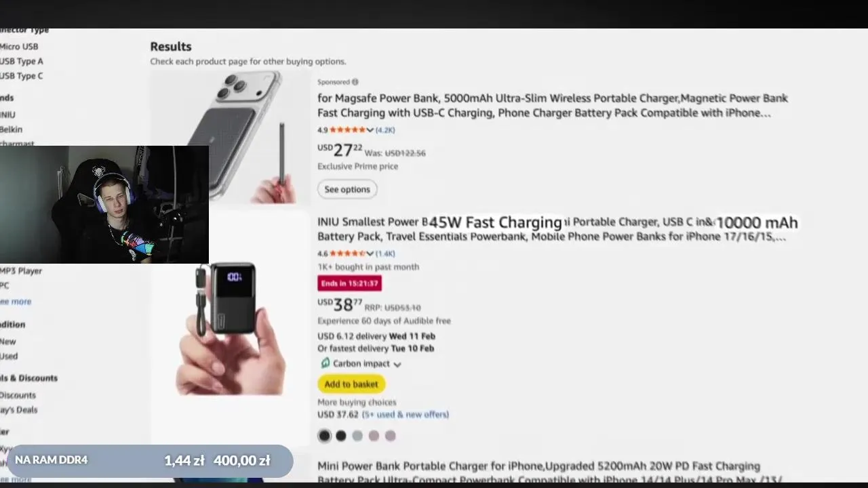Click Add to basket button
868x488 pixels.
[351, 384]
